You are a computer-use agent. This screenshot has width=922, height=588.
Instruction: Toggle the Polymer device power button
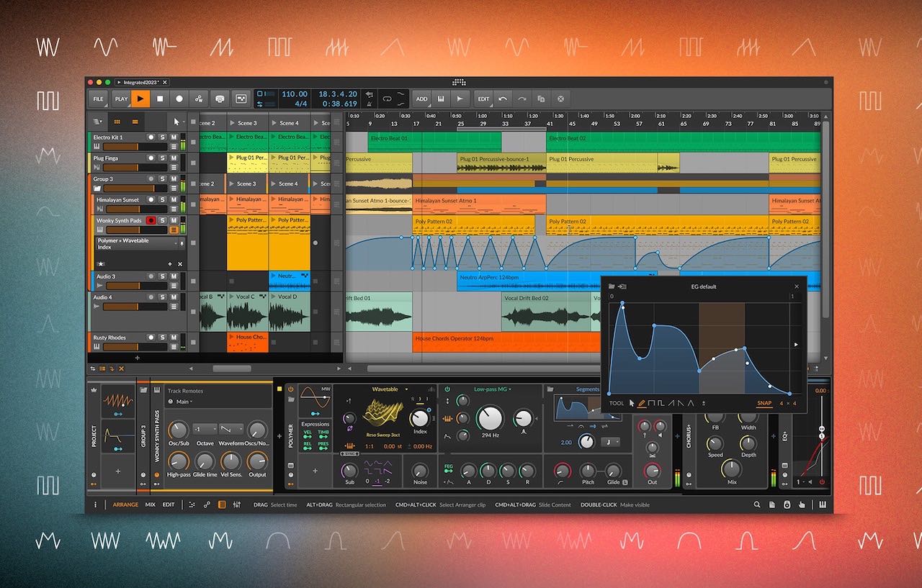(x=291, y=389)
